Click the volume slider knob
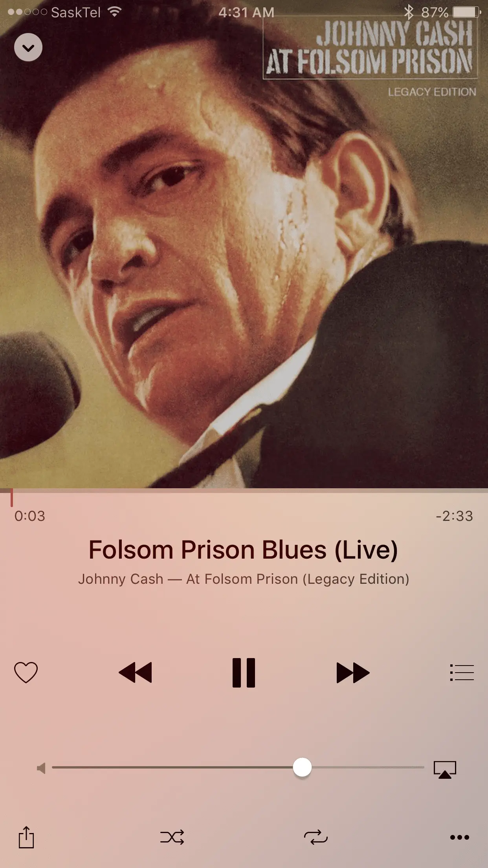Image resolution: width=488 pixels, height=868 pixels. coord(302,767)
